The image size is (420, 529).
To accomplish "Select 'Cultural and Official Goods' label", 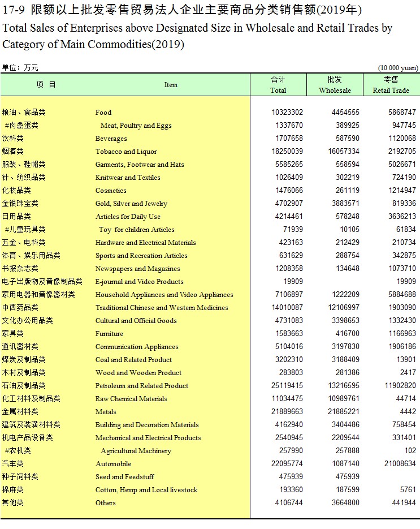I will [136, 321].
